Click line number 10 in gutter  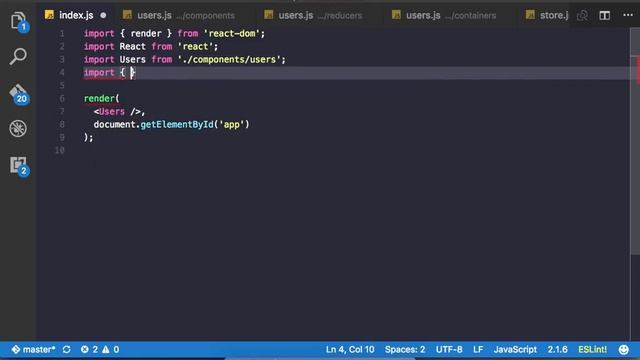point(60,150)
